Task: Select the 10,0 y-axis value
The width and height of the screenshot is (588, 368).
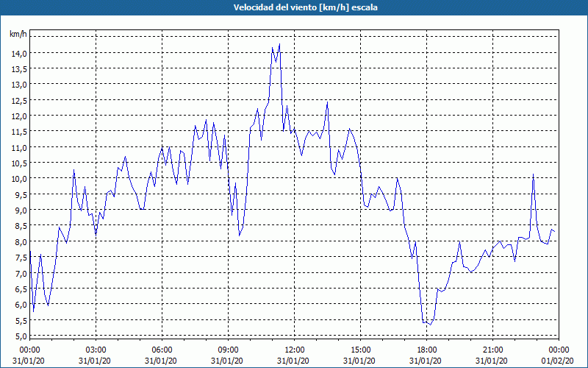Action: point(19,179)
